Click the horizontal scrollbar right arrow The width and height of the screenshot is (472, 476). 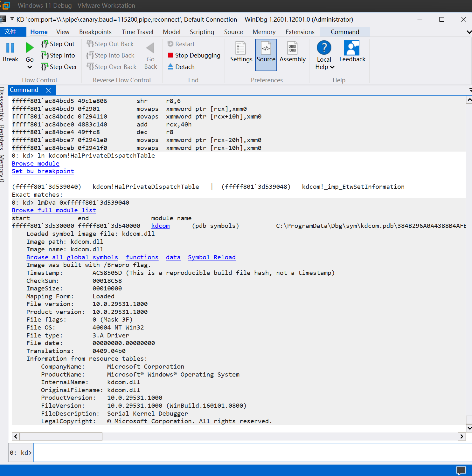(x=462, y=437)
